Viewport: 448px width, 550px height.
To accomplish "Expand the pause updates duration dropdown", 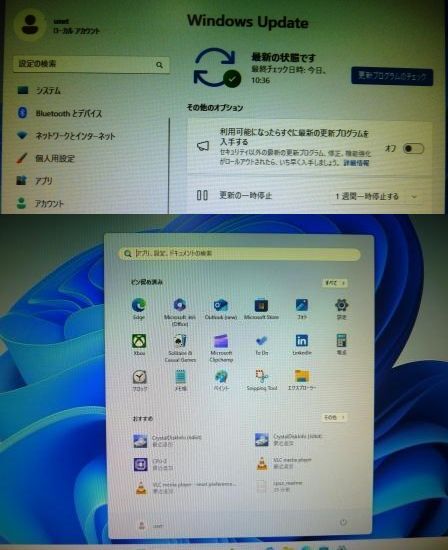I will point(376,196).
